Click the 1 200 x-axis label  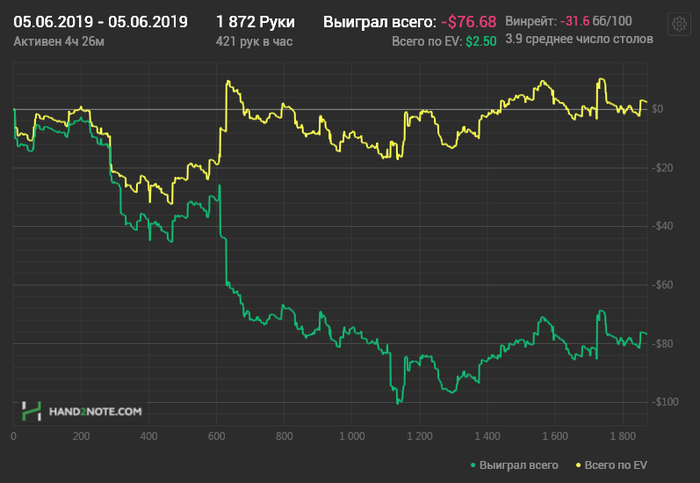[420, 436]
